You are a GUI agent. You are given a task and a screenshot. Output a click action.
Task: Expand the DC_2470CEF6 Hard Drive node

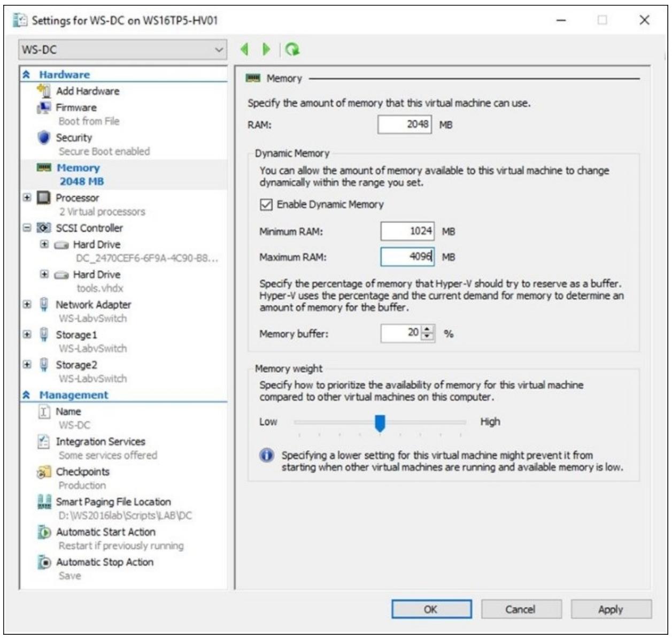click(x=44, y=244)
